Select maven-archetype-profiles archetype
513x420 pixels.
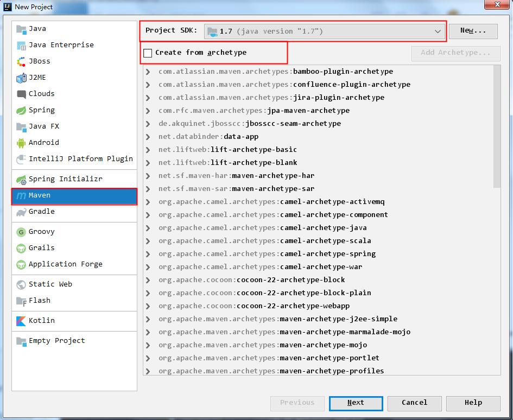point(271,371)
